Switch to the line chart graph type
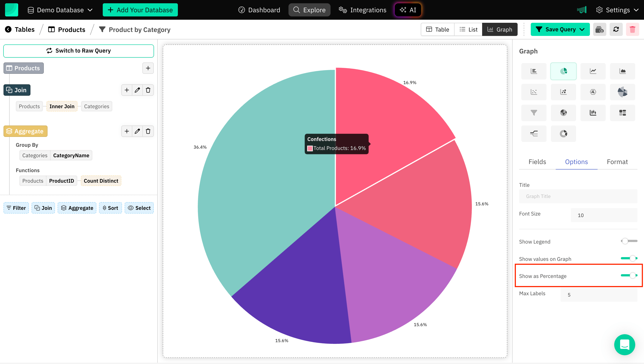 click(x=593, y=71)
